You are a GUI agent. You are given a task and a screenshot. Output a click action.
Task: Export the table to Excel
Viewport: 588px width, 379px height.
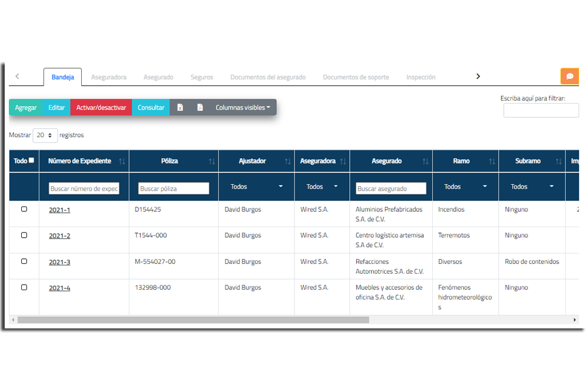(181, 108)
